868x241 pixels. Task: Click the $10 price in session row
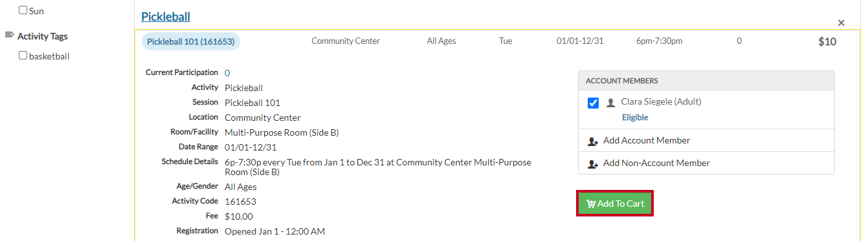pos(827,42)
